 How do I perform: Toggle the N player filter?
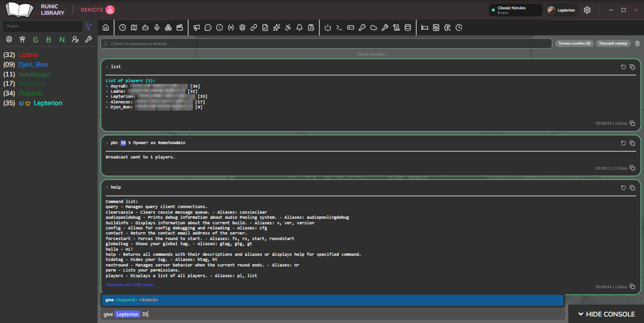[x=62, y=40]
